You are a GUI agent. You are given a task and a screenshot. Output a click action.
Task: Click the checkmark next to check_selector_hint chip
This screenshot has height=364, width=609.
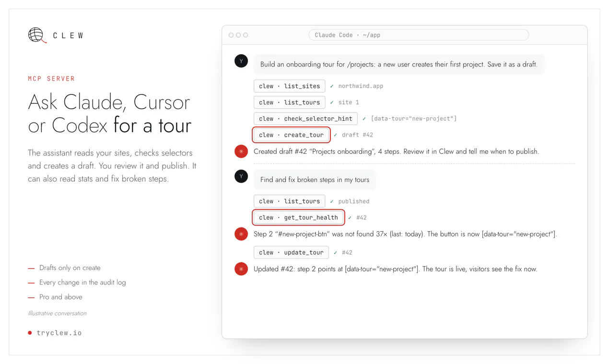[364, 119]
